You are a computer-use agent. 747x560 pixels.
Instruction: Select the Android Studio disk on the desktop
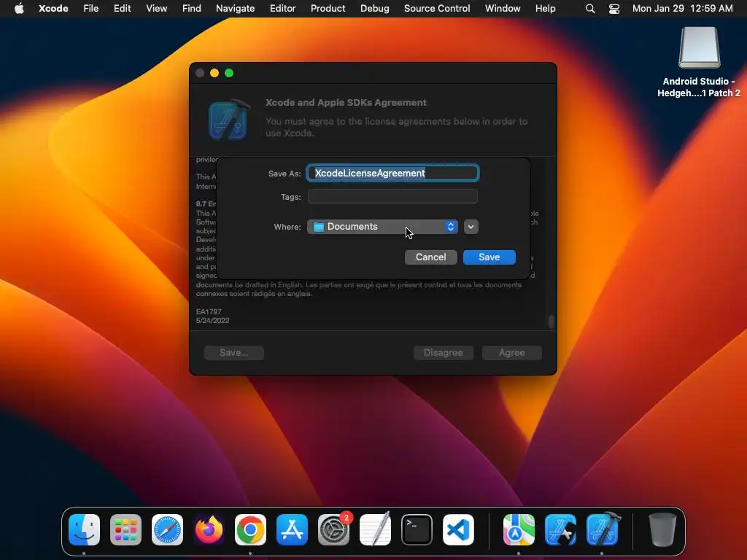coord(699,47)
